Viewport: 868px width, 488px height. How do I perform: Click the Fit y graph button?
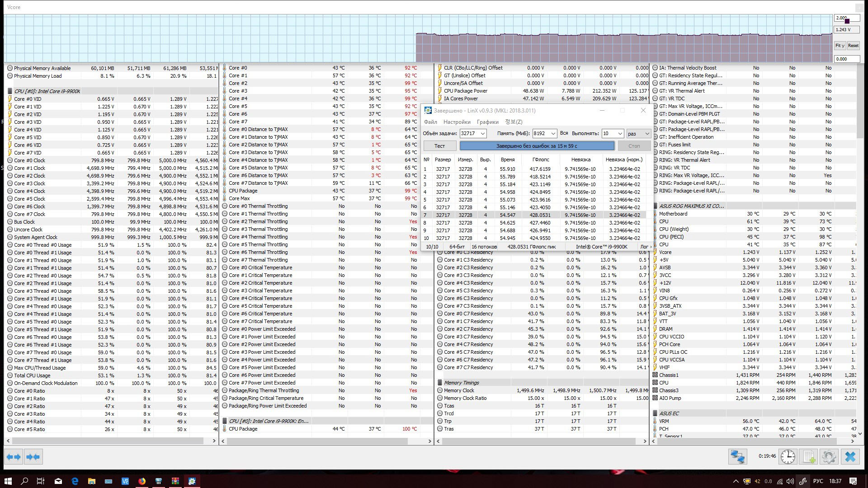pos(840,46)
